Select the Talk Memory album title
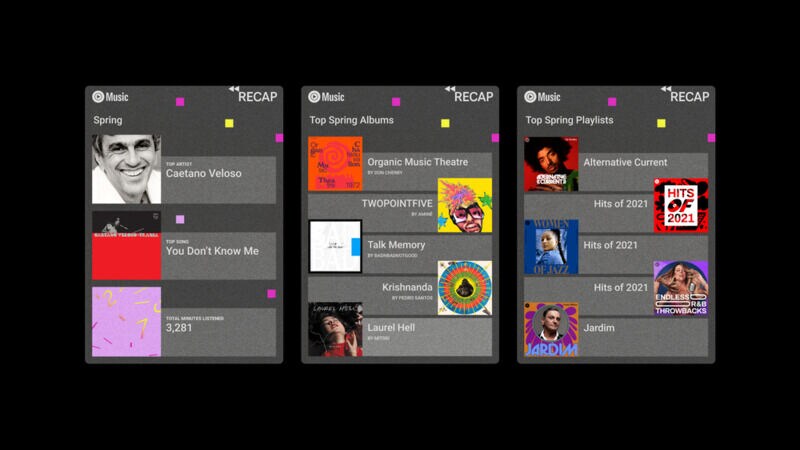The height and width of the screenshot is (450, 800). pyautogui.click(x=396, y=245)
